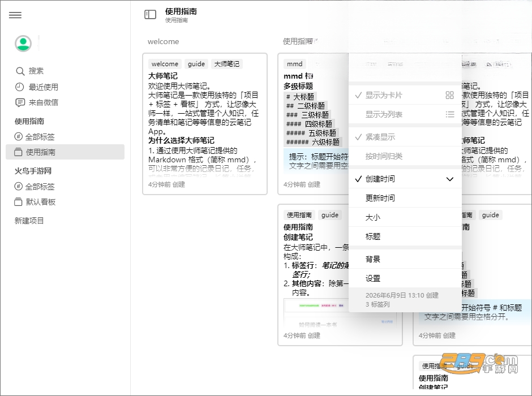Click thumbnail image in 创建笔记 card

point(340,313)
